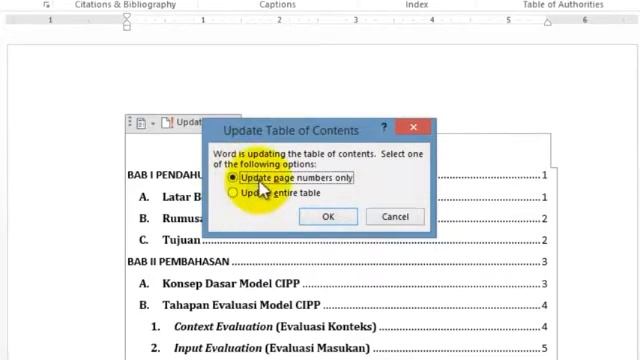
Task: Close the Update Table of Contents dialog
Action: tap(413, 127)
